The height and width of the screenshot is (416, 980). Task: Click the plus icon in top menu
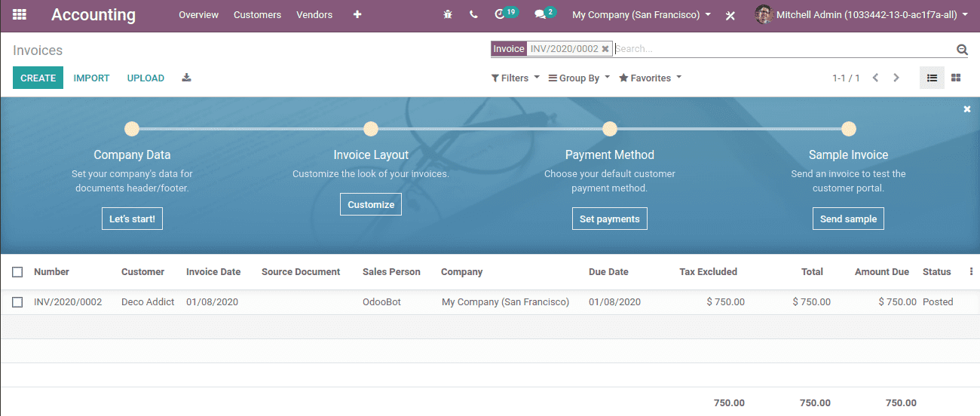[357, 14]
